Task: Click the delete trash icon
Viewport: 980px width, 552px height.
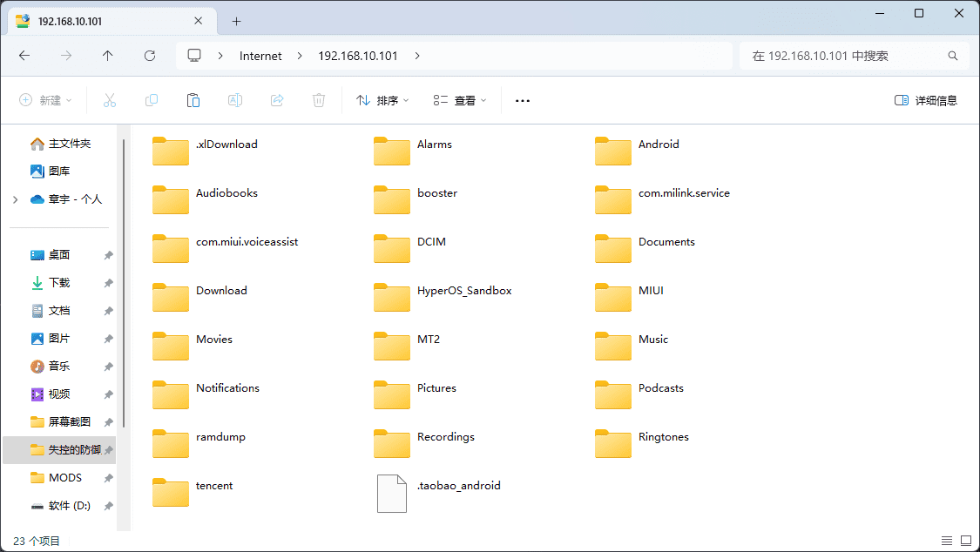Action: click(319, 100)
